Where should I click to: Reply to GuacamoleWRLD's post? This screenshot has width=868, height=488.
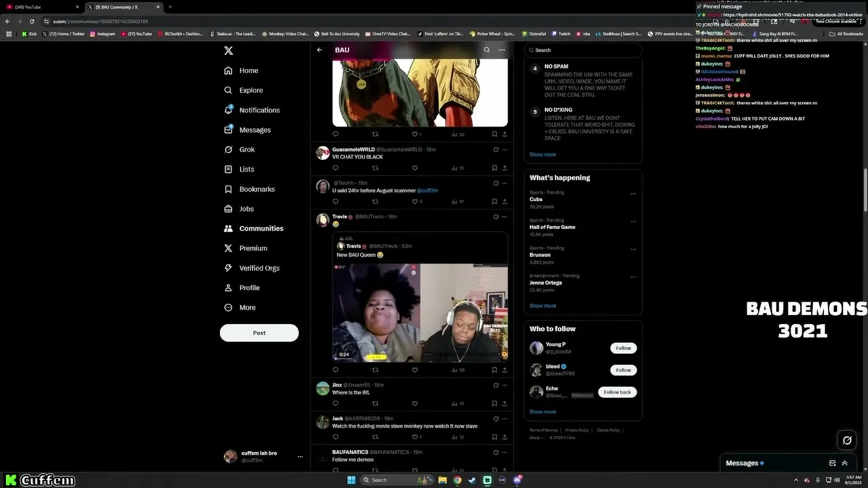[x=335, y=167]
